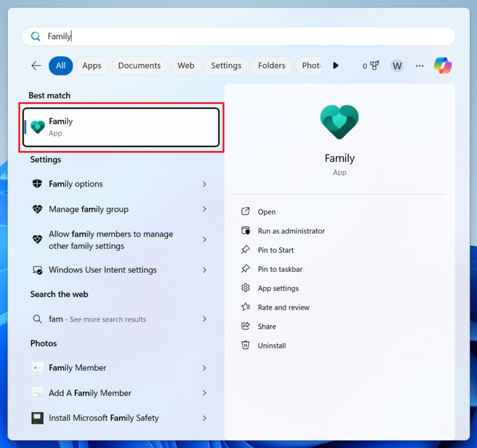Click the Open icon in the preview pane
477x448 pixels.
click(245, 212)
